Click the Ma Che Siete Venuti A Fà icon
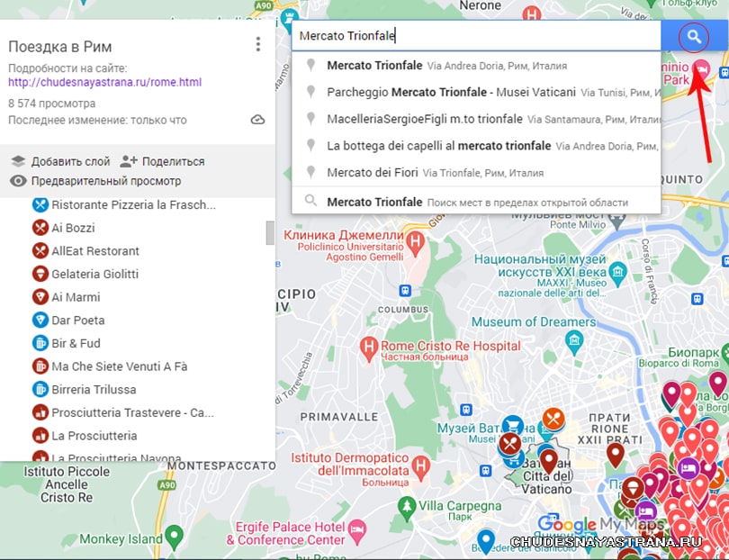Viewport: 729px width, 560px height. coord(40,366)
